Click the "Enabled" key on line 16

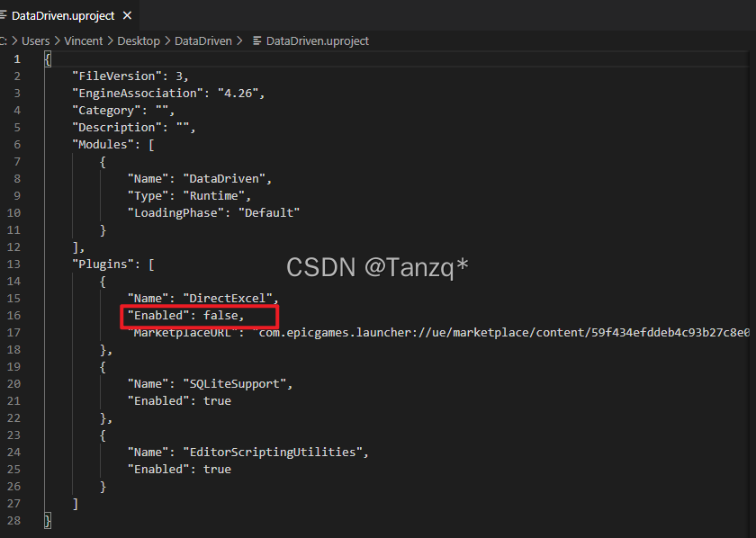(158, 315)
